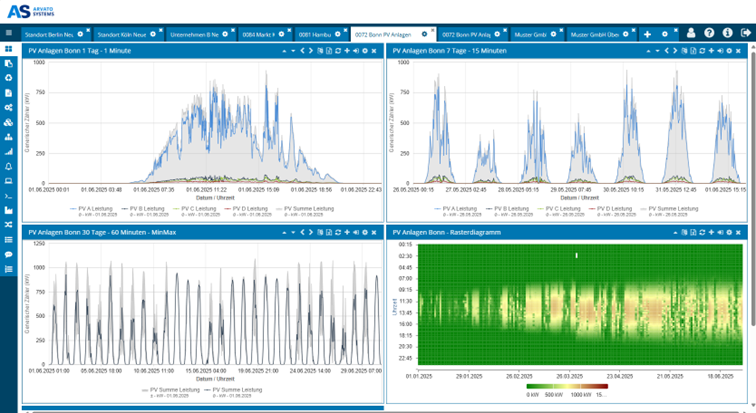
Task: Click the user account icon in top bar
Action: tap(691, 33)
